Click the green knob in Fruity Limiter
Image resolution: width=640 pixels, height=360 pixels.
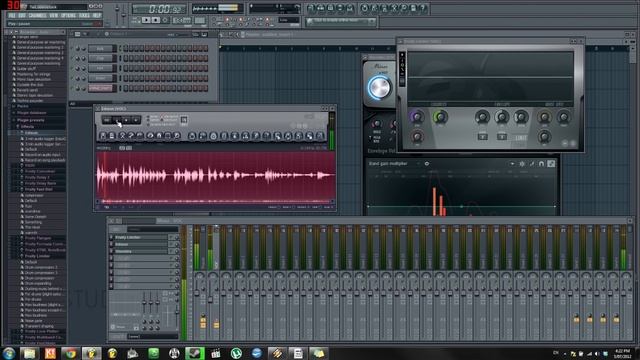(440, 117)
